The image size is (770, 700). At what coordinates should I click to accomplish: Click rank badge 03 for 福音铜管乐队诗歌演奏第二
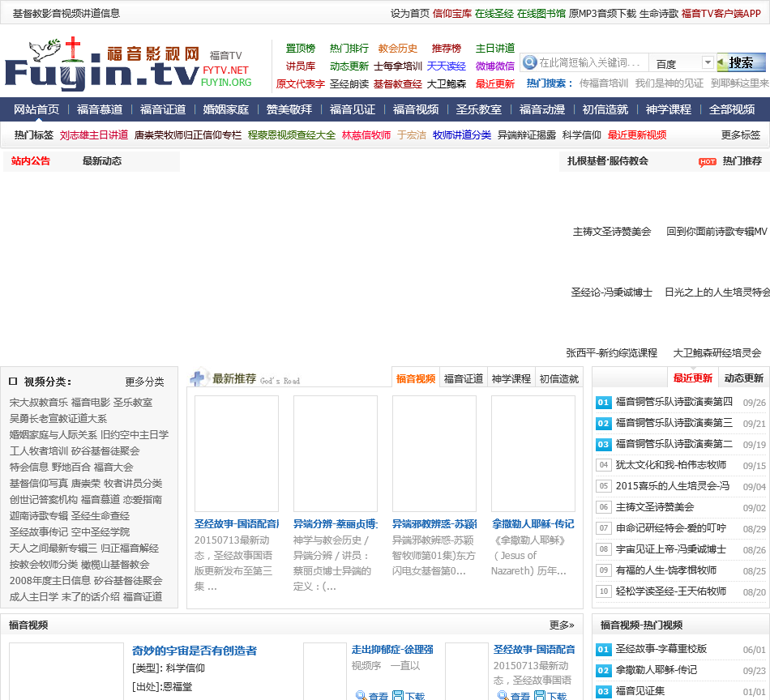603,445
